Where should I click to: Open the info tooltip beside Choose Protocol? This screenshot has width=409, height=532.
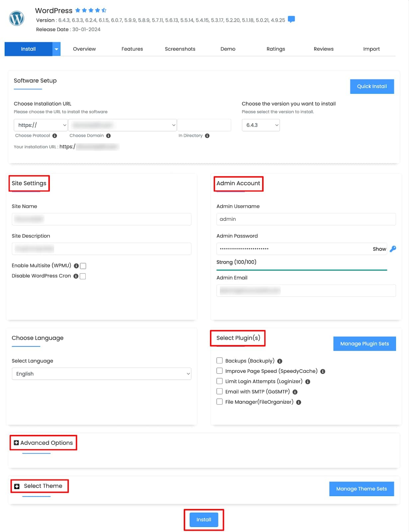point(55,136)
